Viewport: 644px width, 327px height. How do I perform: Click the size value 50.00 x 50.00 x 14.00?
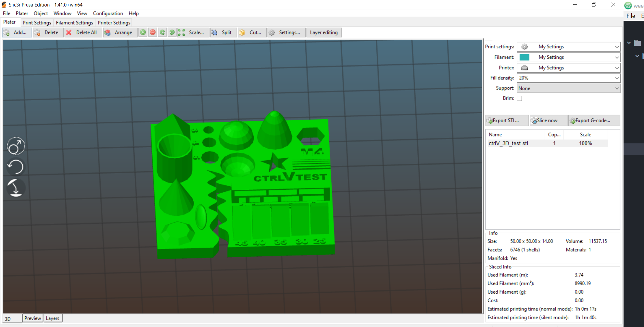tap(531, 241)
